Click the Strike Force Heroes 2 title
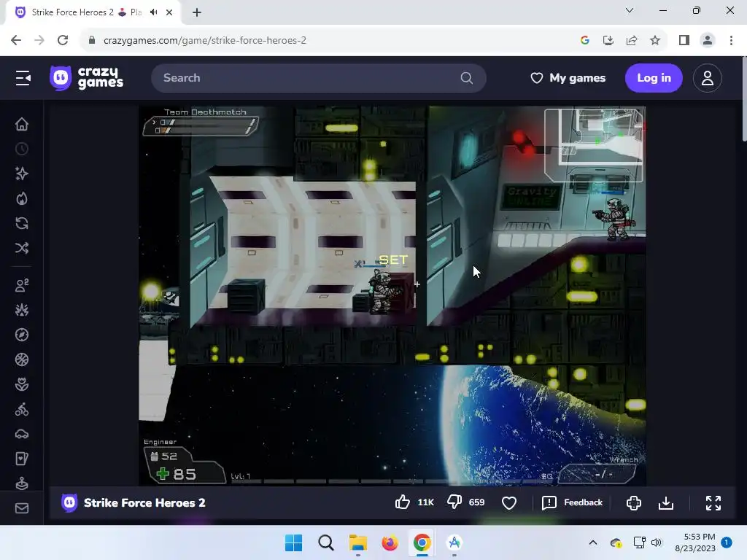The height and width of the screenshot is (560, 747). (x=144, y=503)
